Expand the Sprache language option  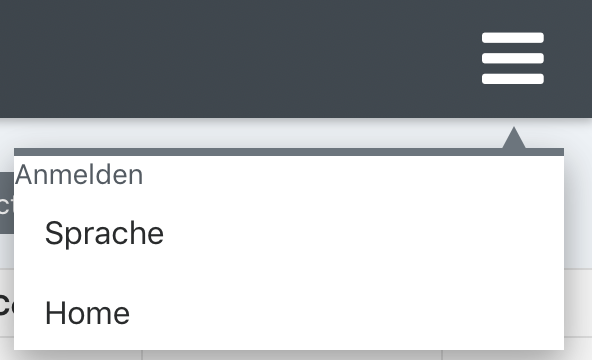(x=104, y=233)
